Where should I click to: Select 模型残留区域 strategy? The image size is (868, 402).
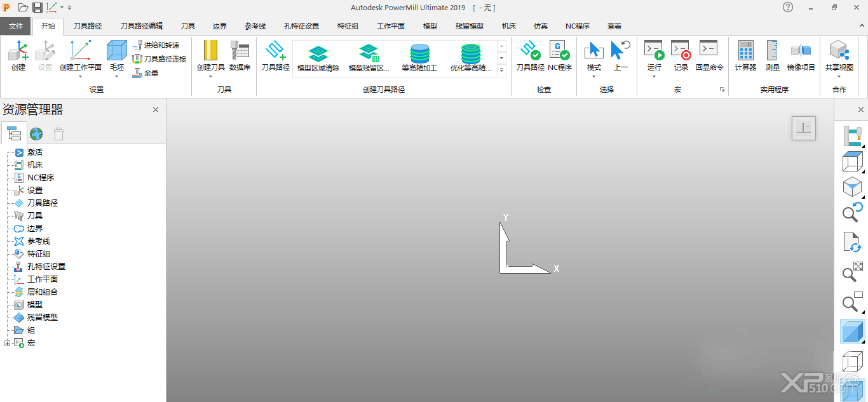coord(369,58)
